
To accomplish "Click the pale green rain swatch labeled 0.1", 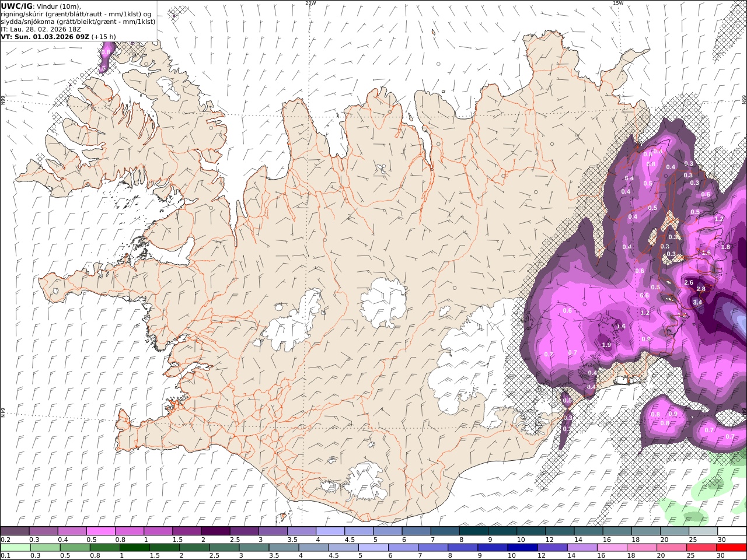I will pyautogui.click(x=16, y=548).
